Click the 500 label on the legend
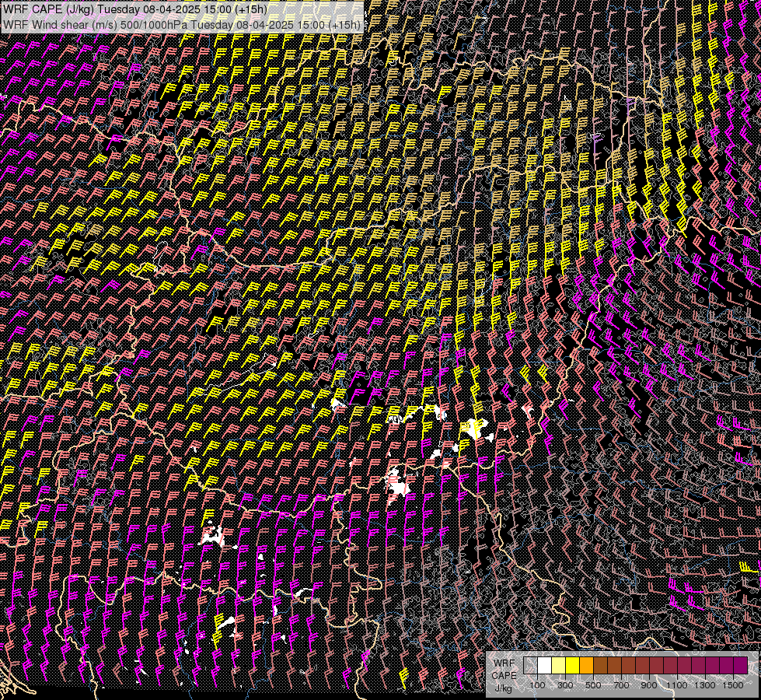761x700 pixels. [x=593, y=685]
